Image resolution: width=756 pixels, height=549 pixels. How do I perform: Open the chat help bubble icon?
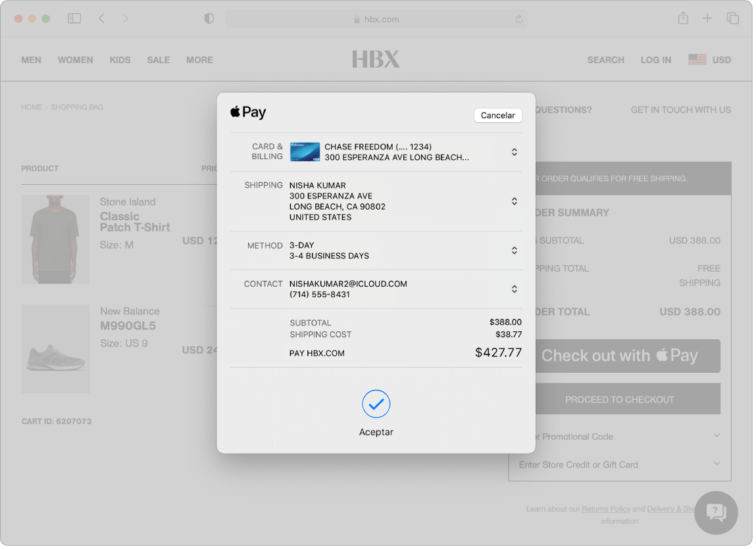pyautogui.click(x=716, y=513)
